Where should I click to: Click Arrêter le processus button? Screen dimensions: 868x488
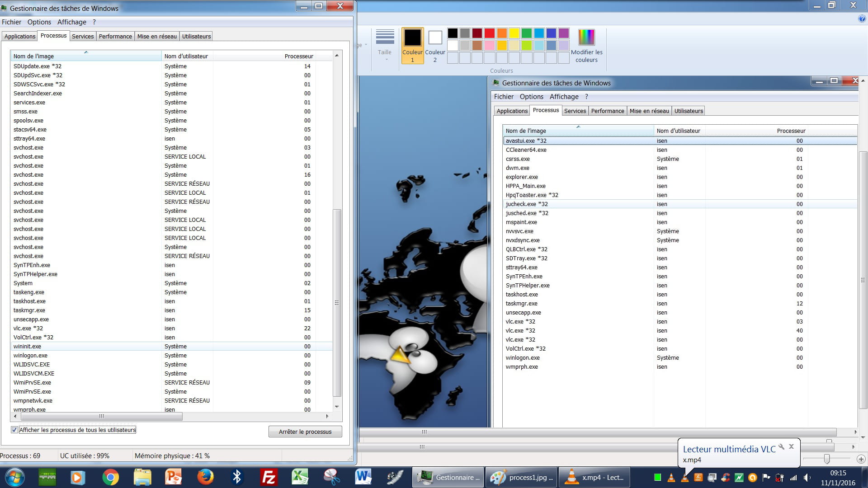click(x=305, y=432)
